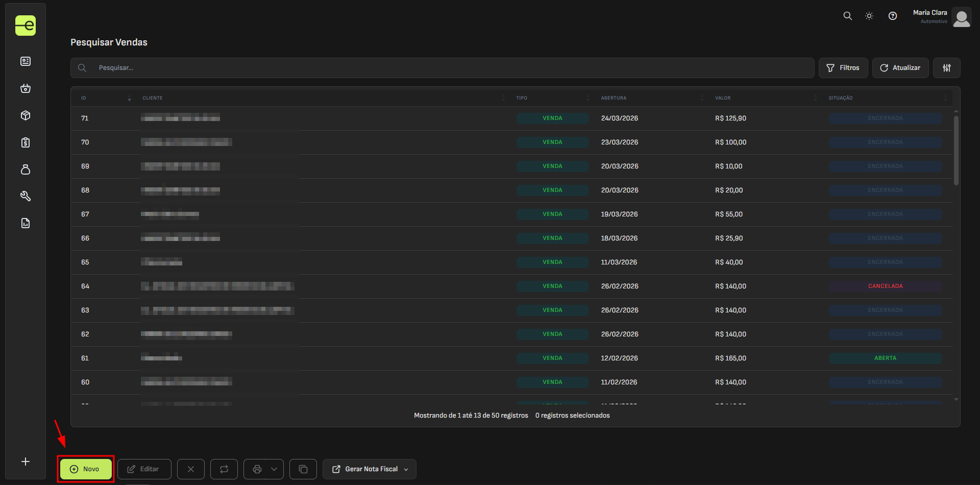Image resolution: width=980 pixels, height=485 pixels.
Task: Open the report chart sidebar icon
Action: coord(26,223)
